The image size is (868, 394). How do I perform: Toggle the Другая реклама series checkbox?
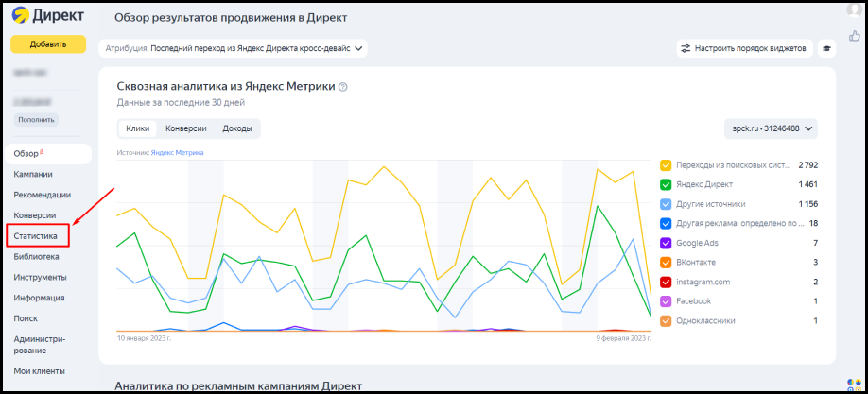666,223
